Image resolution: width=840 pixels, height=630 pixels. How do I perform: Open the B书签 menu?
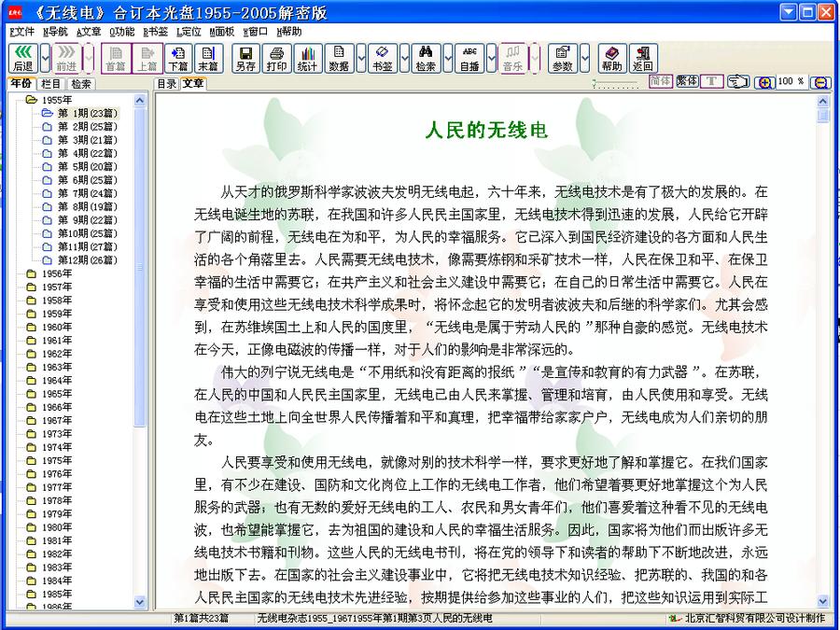click(155, 32)
